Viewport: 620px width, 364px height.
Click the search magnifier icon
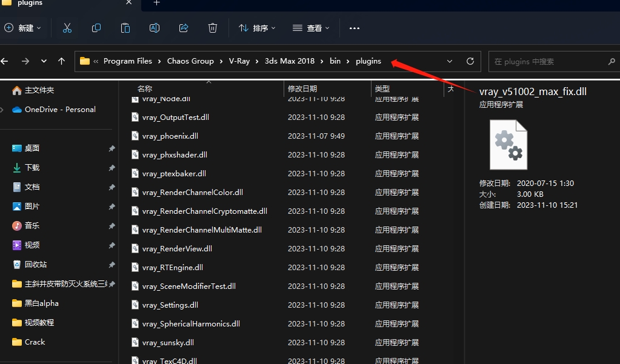pyautogui.click(x=612, y=61)
